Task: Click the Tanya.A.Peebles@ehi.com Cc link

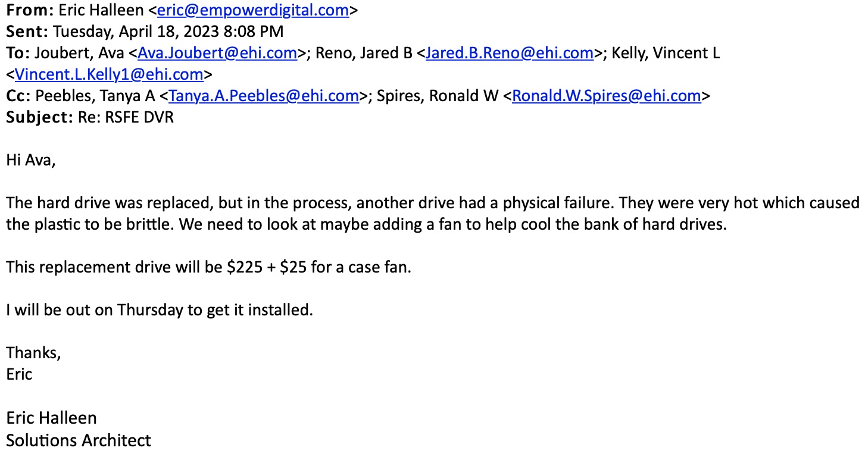Action: pos(264,96)
